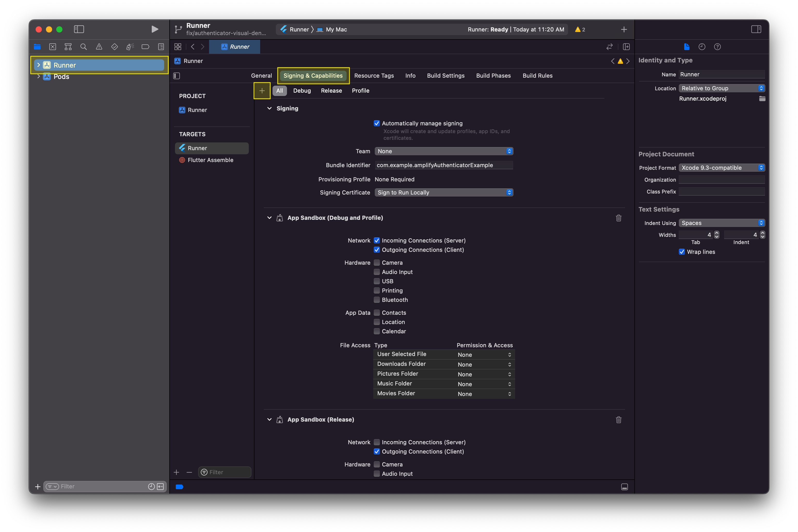This screenshot has height=532, width=798.
Task: Open the Info tab
Action: click(410, 76)
